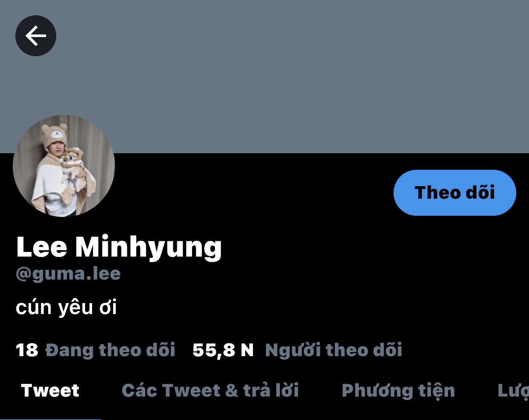Switch to the Tweet tab
Viewport: 529px width, 420px height.
tap(50, 391)
